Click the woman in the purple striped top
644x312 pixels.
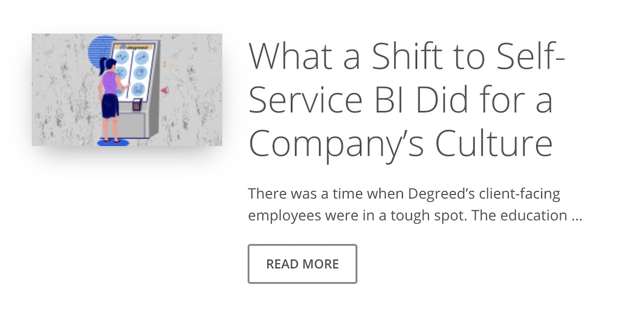111,101
